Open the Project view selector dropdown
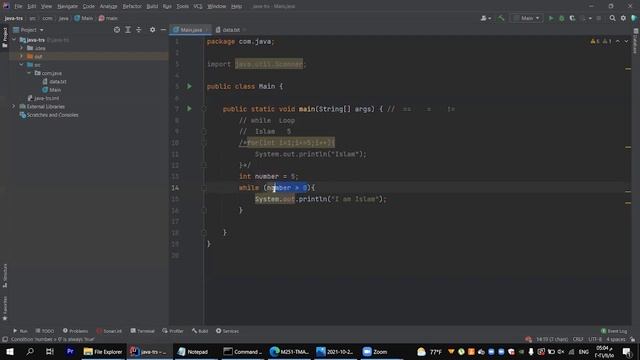Screen dimensions: 640x360 pos(28,30)
